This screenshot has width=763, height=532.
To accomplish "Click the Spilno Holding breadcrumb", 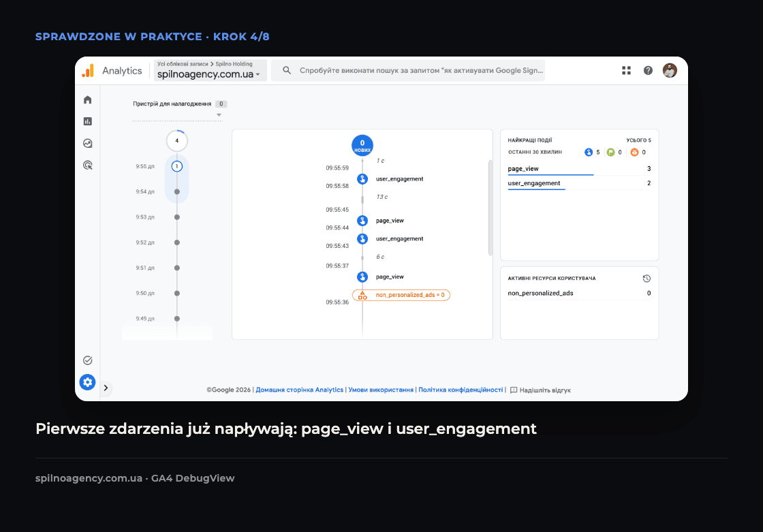I will [234, 64].
